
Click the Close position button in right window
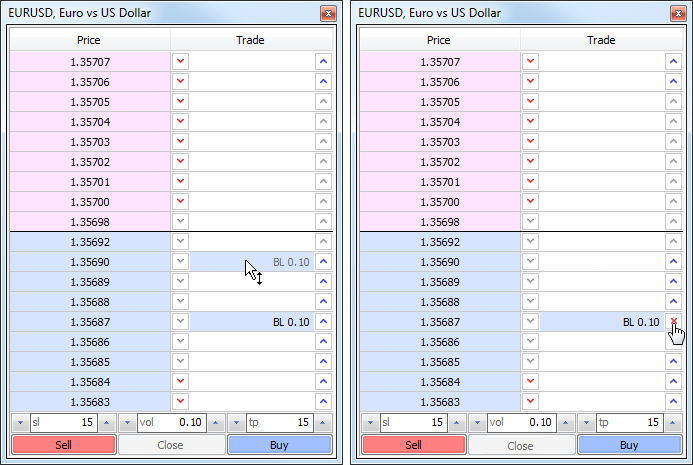click(519, 445)
